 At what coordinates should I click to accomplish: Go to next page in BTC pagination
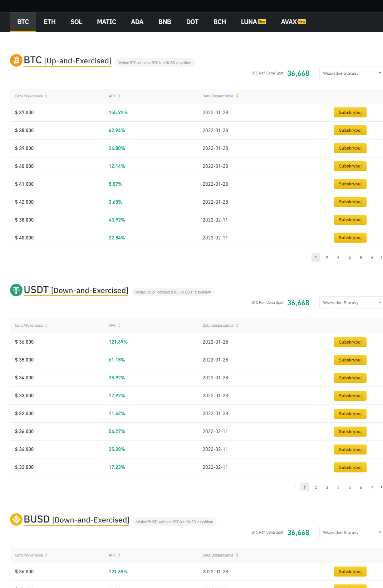tap(381, 257)
